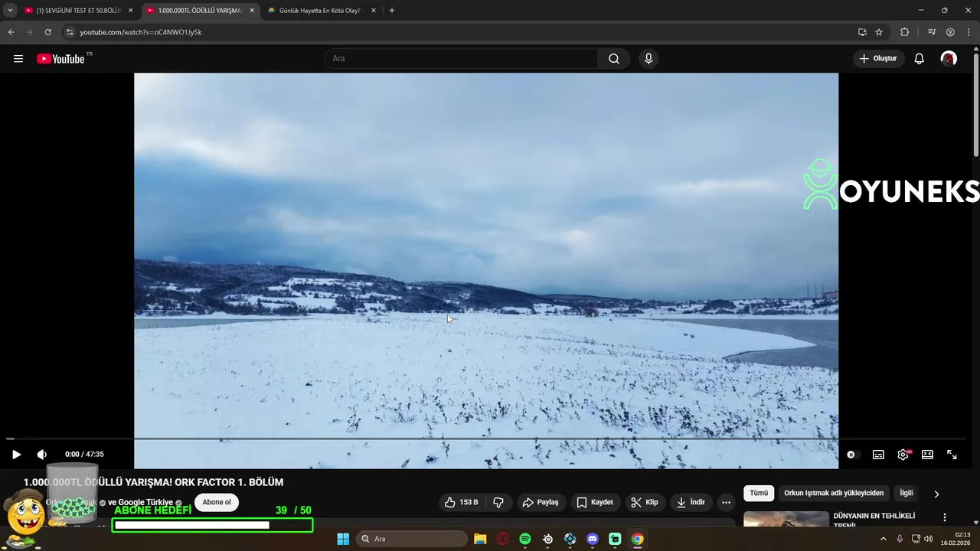Image resolution: width=980 pixels, height=551 pixels.
Task: Open the tab search dropdown
Action: pyautogui.click(x=10, y=11)
